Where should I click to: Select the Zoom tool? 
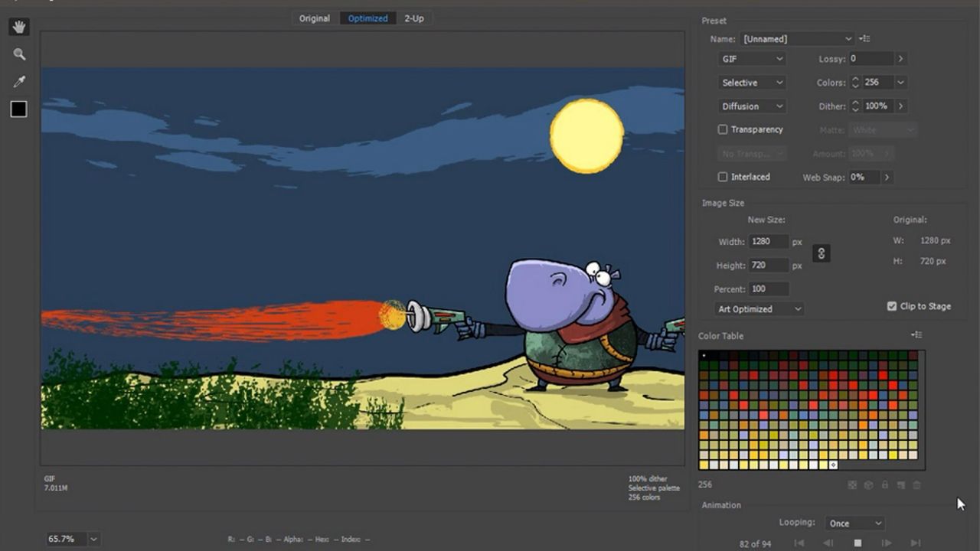(x=18, y=54)
